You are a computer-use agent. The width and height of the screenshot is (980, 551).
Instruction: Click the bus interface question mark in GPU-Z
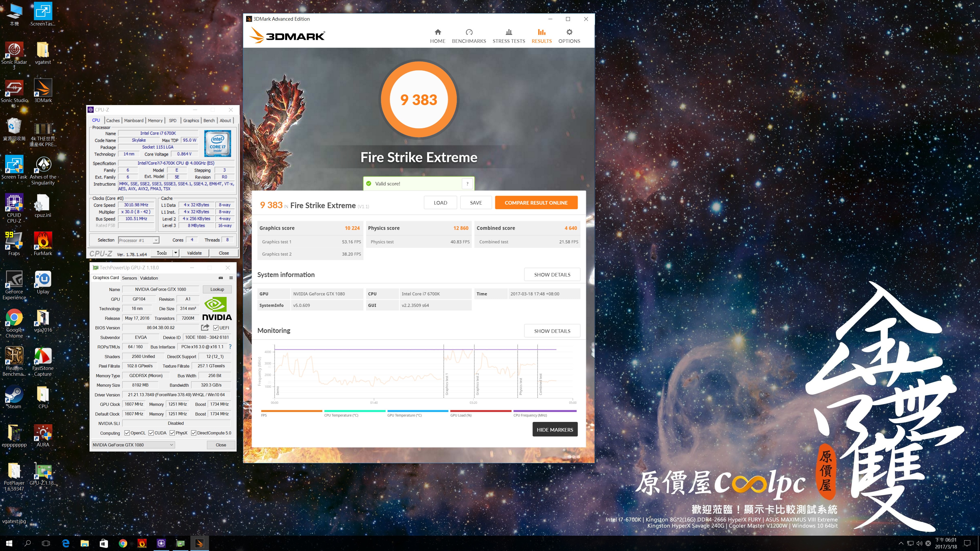230,347
